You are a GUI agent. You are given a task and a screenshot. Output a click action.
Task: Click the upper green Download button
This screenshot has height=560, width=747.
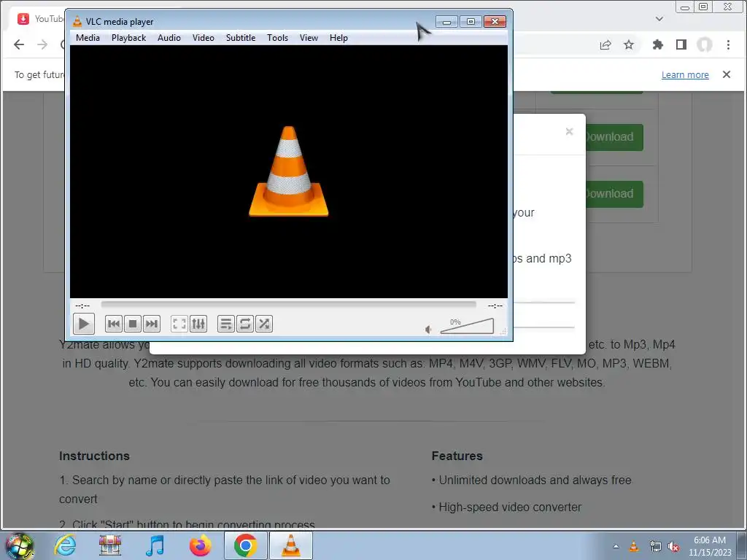614,137
